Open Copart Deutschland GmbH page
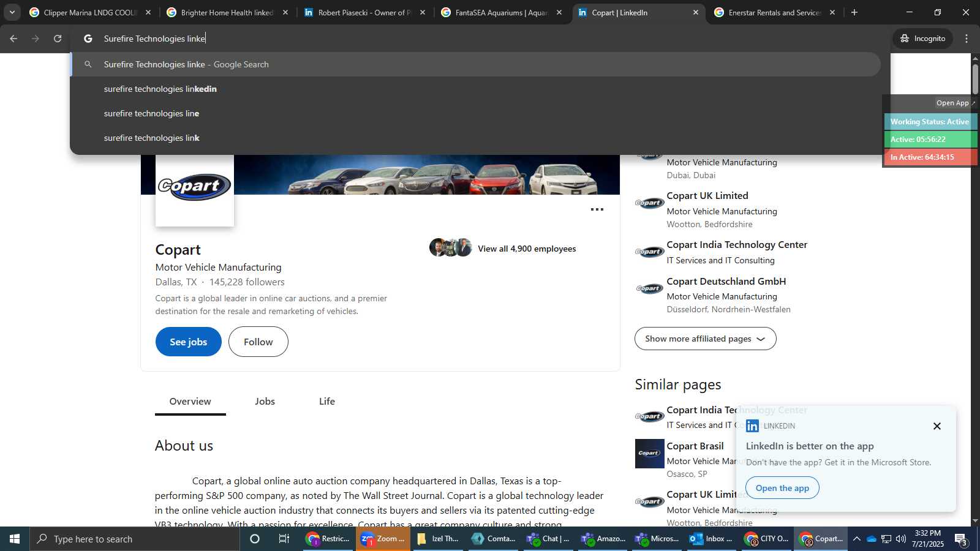Viewport: 980px width, 551px height. [x=726, y=282]
